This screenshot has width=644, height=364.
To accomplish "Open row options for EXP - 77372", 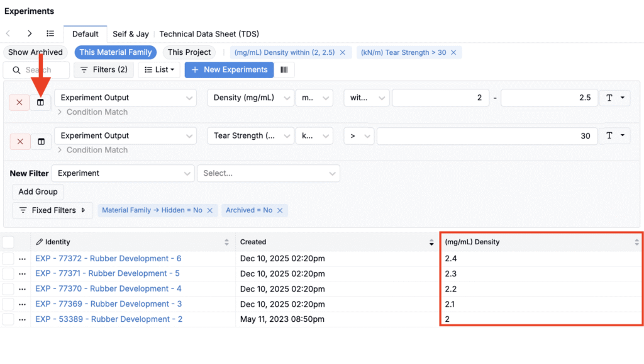I will click(x=23, y=259).
